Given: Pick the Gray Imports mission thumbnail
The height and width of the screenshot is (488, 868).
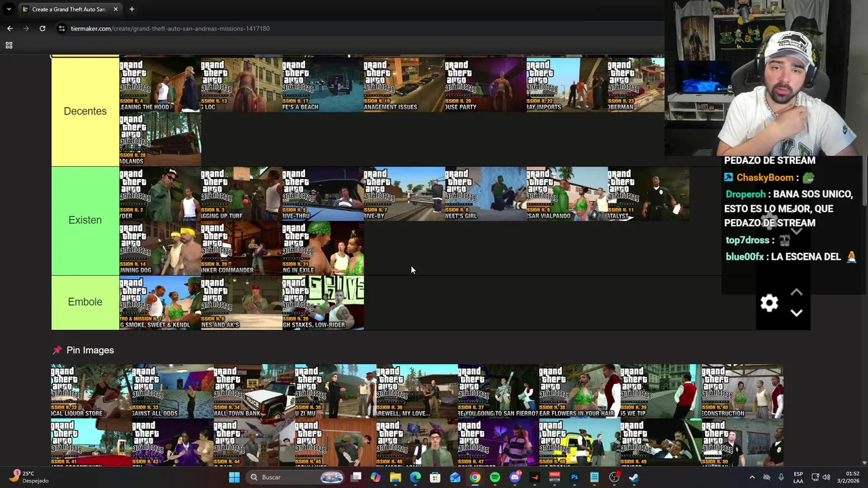Looking at the screenshot, I should point(567,85).
